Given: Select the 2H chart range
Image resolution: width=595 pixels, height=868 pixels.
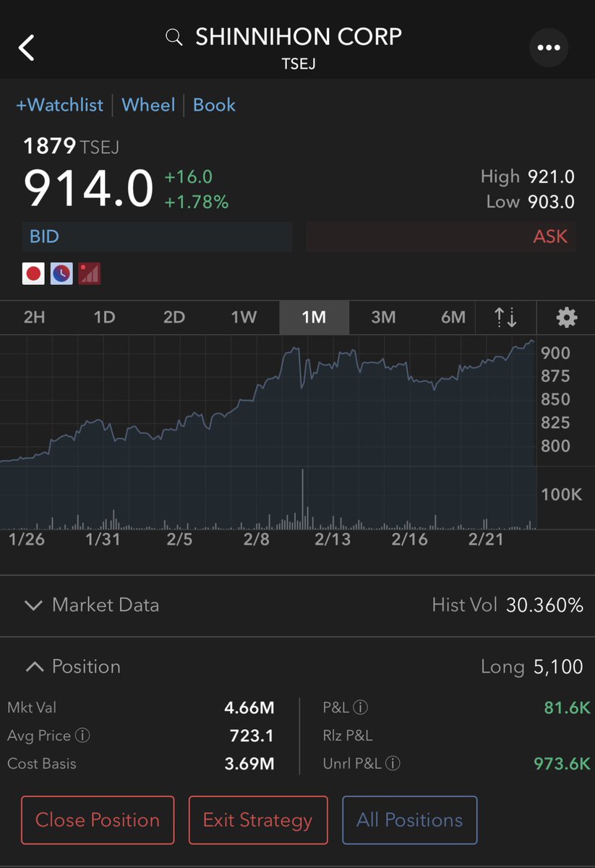Looking at the screenshot, I should tap(35, 317).
